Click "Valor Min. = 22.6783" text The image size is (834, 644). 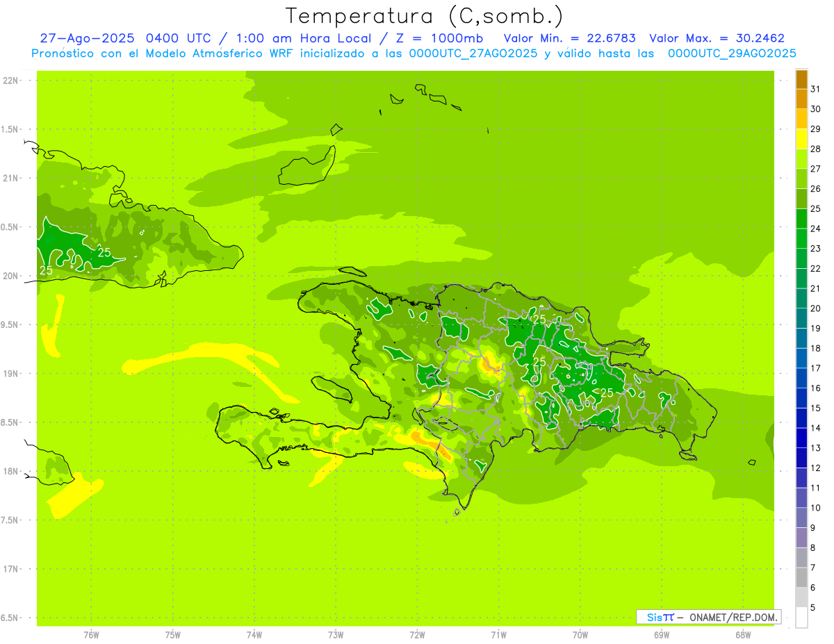570,38
